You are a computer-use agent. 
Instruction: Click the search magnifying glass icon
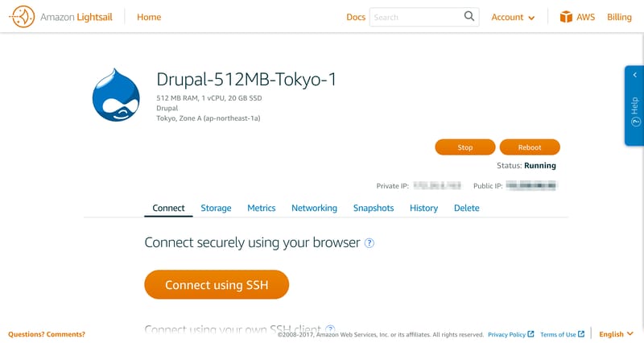pos(469,17)
